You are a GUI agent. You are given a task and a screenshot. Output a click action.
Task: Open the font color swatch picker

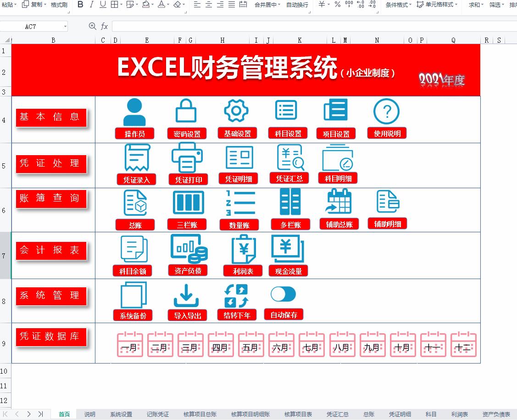click(x=161, y=6)
